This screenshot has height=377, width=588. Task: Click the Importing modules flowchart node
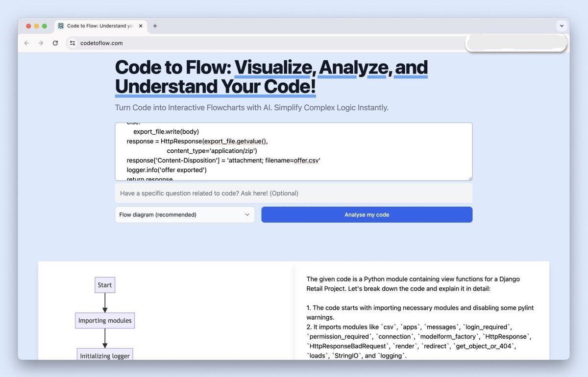105,321
